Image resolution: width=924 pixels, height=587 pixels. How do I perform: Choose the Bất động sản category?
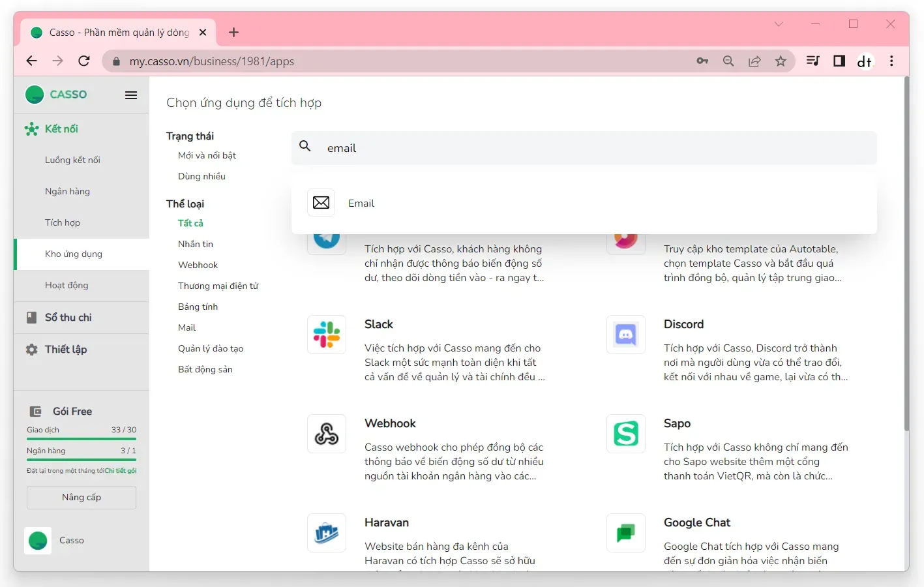[205, 369]
